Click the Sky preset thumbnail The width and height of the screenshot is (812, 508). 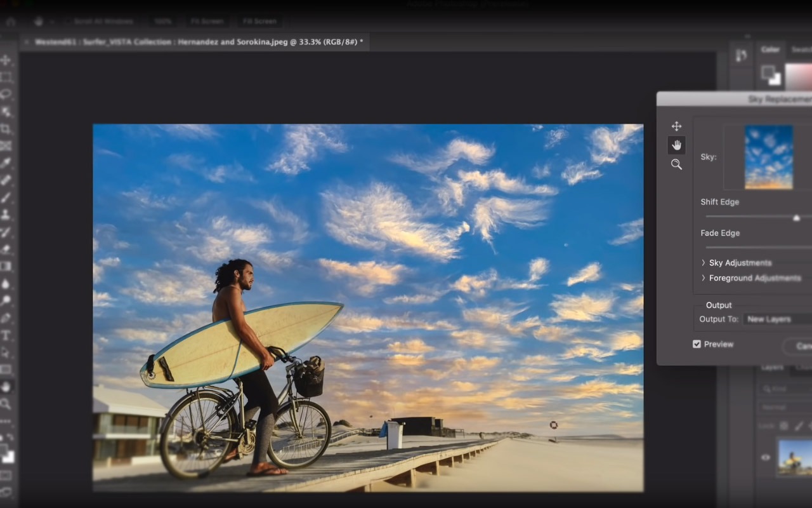click(768, 157)
